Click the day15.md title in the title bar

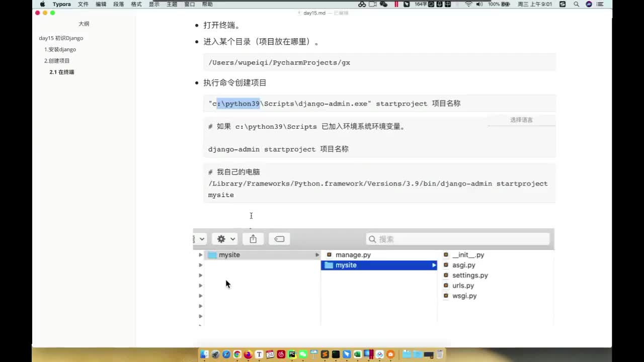point(315,13)
